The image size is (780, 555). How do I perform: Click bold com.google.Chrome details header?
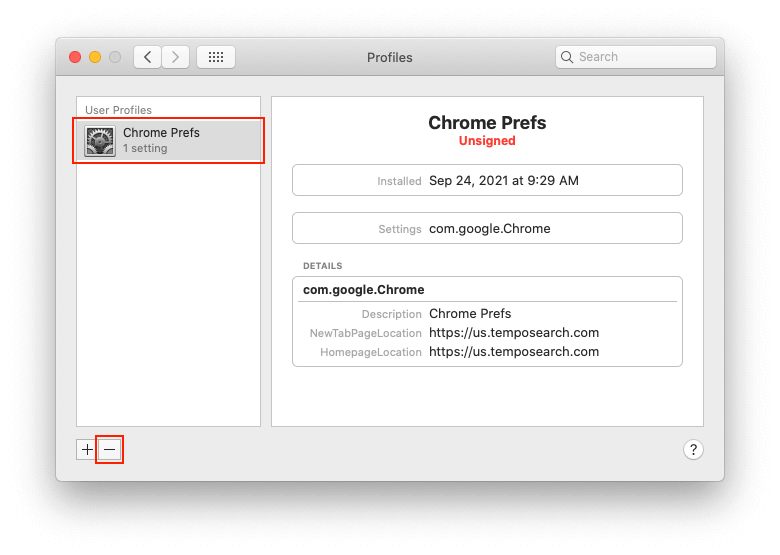(x=364, y=289)
